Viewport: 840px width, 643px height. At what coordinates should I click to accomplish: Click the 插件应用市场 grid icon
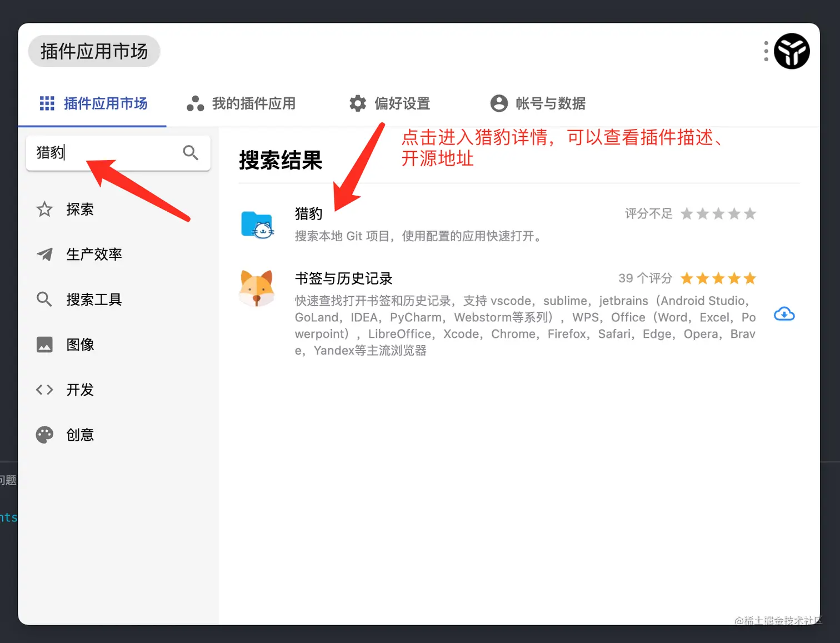point(47,103)
